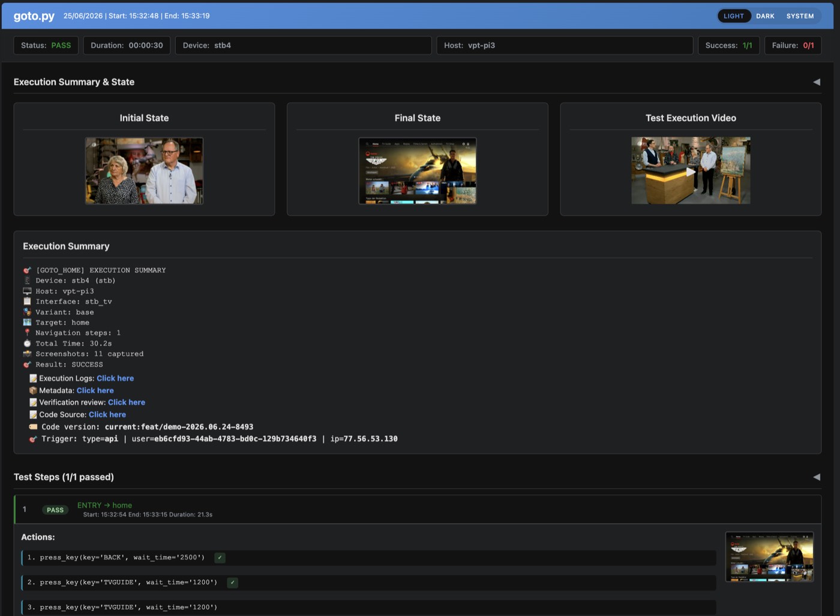Screen dimensions: 840x616
Task: Click the Execution Logs notepad icon
Action: 33,378
